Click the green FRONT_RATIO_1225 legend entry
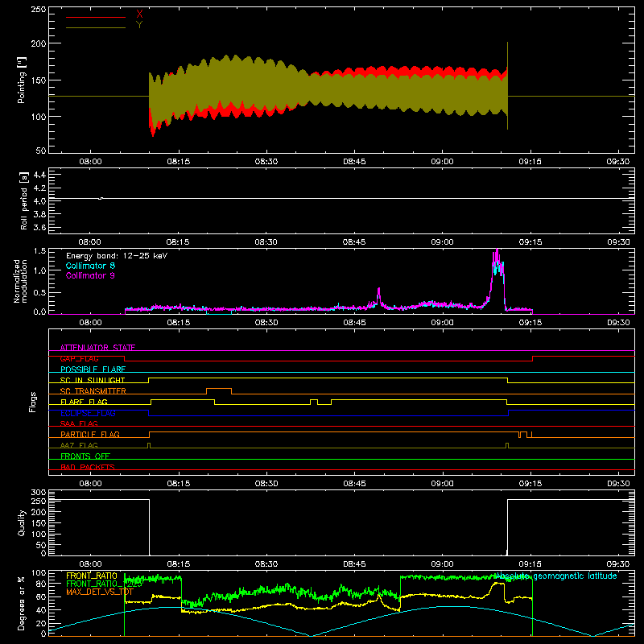 tap(104, 584)
